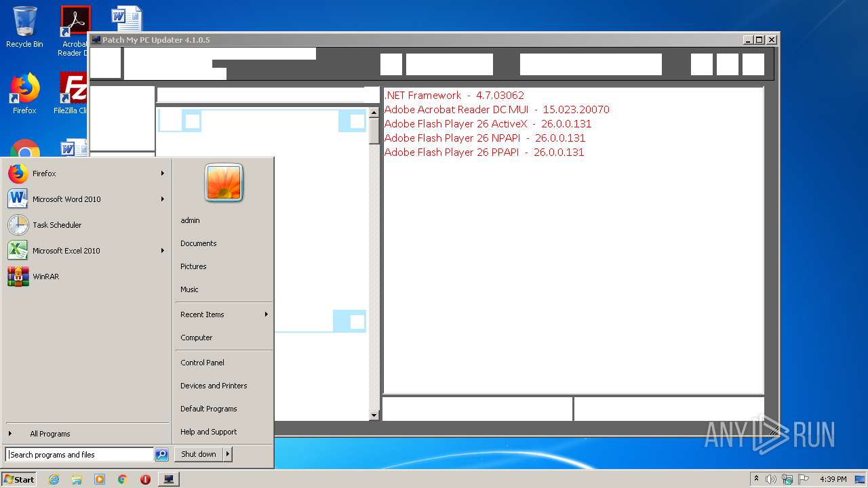Select the Adobe Acrobat Reader DC MUI entry
The height and width of the screenshot is (488, 868).
(x=497, y=110)
